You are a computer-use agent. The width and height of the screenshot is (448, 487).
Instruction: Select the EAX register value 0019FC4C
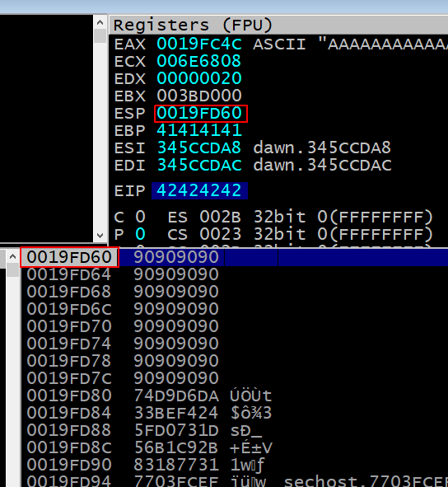coord(199,44)
